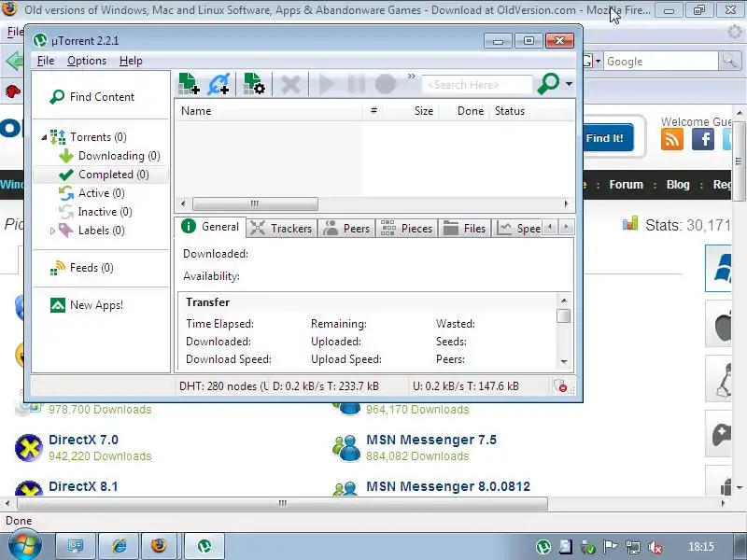Open the Blog link in Firefox page

678,185
